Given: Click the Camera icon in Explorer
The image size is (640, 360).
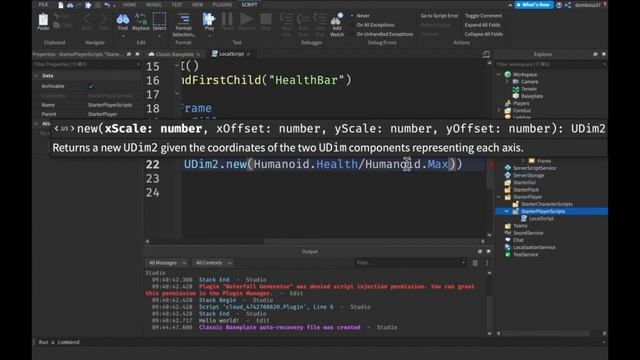Looking at the screenshot, I should pos(516,82).
